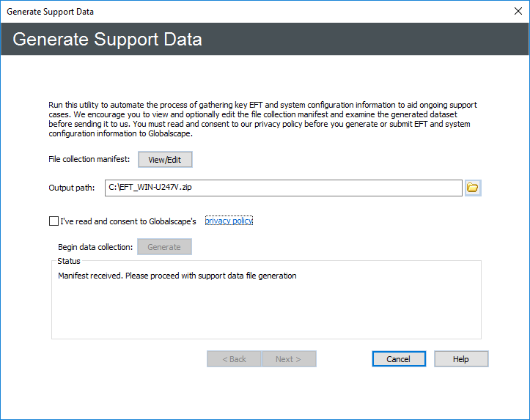Open the manifest with View/Edit button
This screenshot has width=530, height=420.
165,159
